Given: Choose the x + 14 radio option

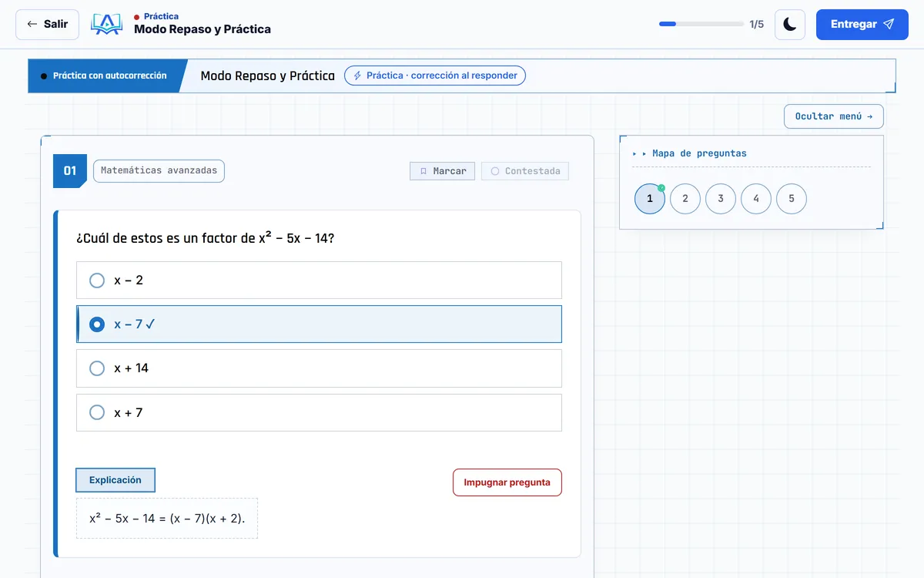Looking at the screenshot, I should 97,368.
